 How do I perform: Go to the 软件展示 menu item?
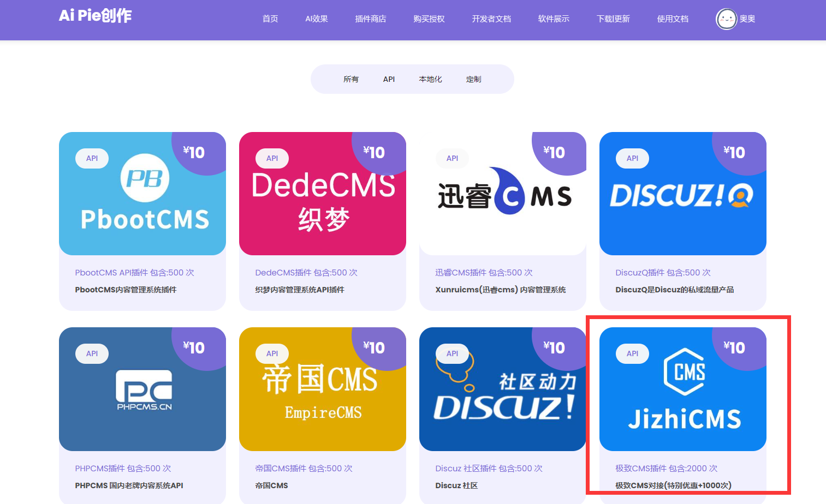(554, 19)
